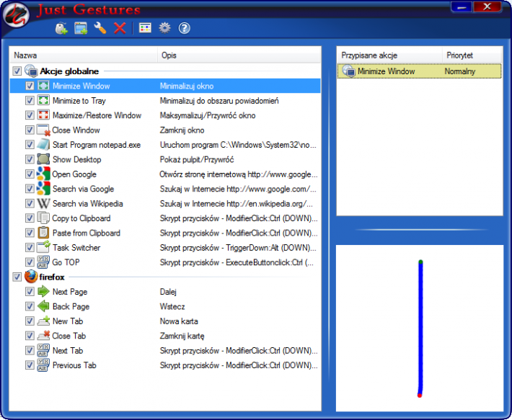Click the 'Zamknij kartę' description text
Image resolution: width=512 pixels, height=420 pixels.
tap(182, 336)
